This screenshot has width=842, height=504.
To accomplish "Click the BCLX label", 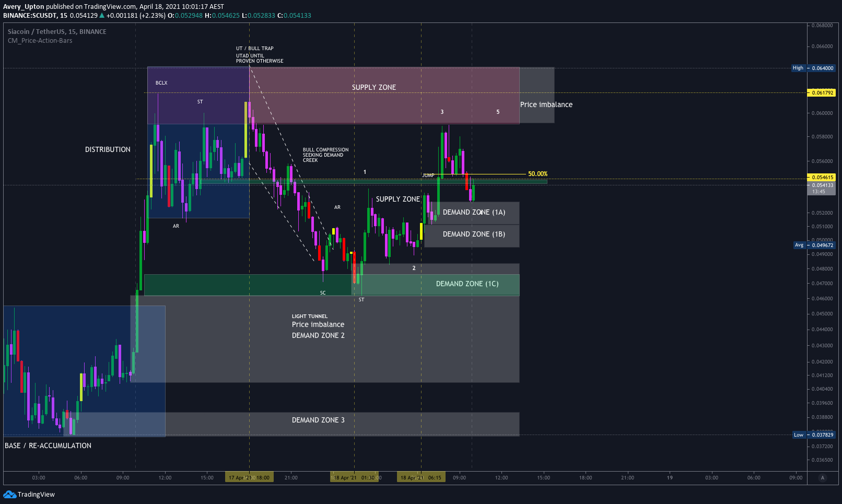I will (161, 83).
